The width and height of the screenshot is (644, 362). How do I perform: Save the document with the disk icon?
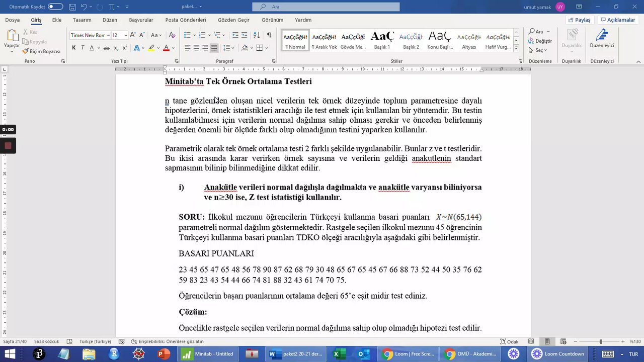click(x=72, y=7)
